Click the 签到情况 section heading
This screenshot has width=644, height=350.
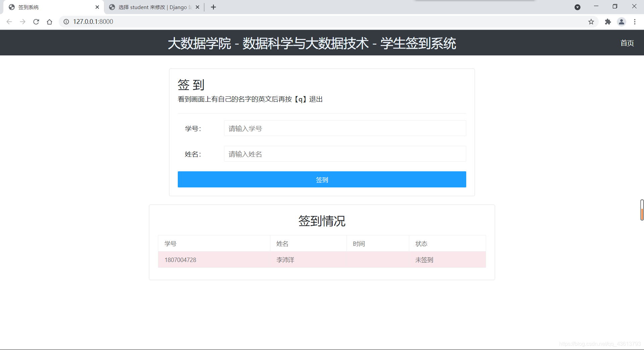[322, 221]
